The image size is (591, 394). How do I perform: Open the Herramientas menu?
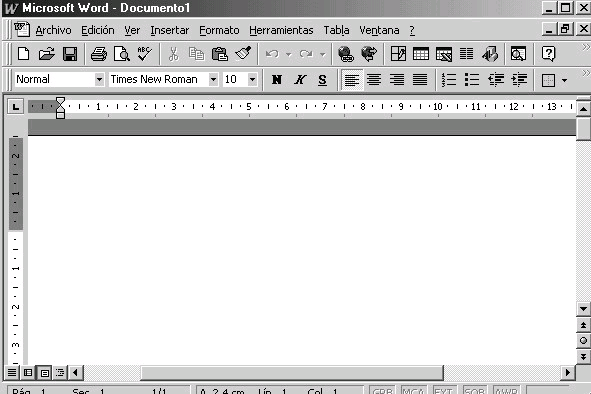click(x=281, y=30)
